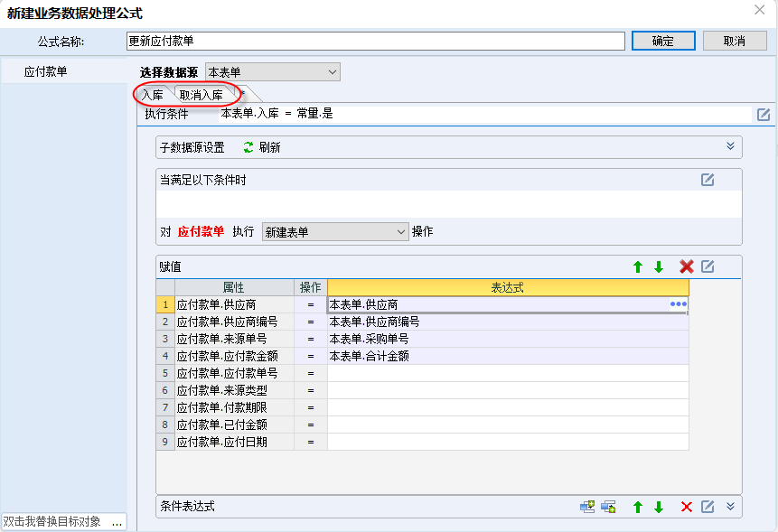The image size is (778, 532).
Task: Add sub-condition icon in 条件表达式
Action: tap(608, 507)
